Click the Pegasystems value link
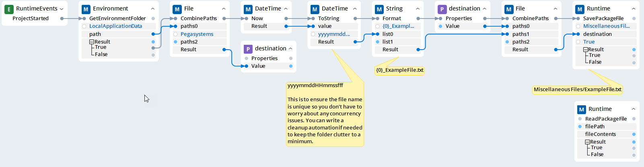 [197, 34]
